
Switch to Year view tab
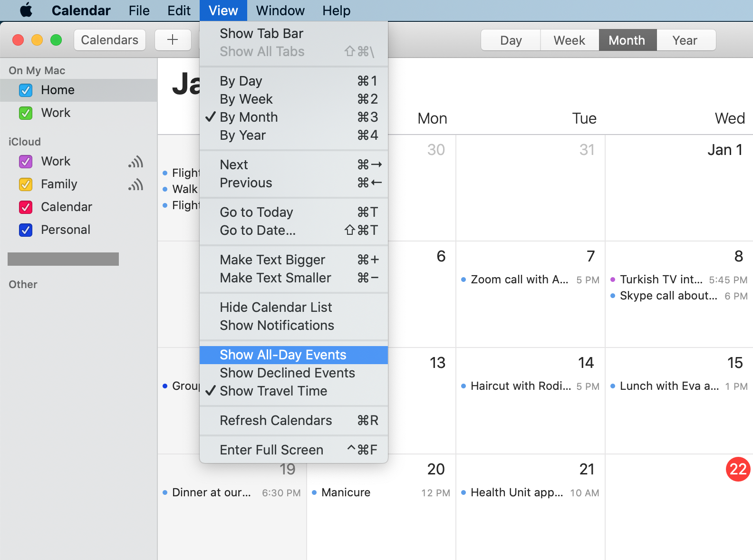tap(685, 40)
